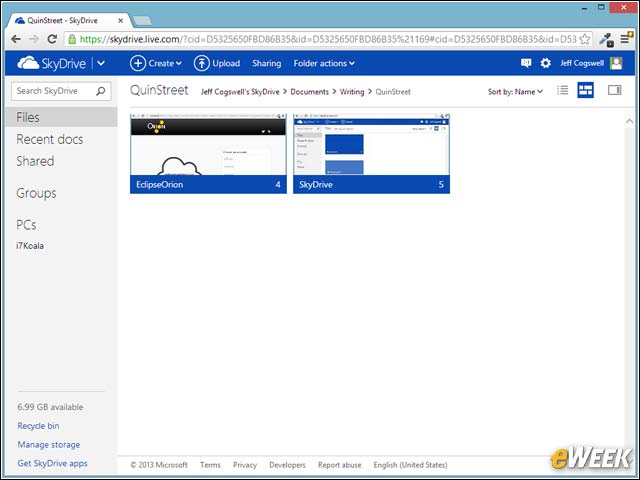Click the scrollbar up arrow
Viewport: 640px width, 480px height.
click(629, 121)
